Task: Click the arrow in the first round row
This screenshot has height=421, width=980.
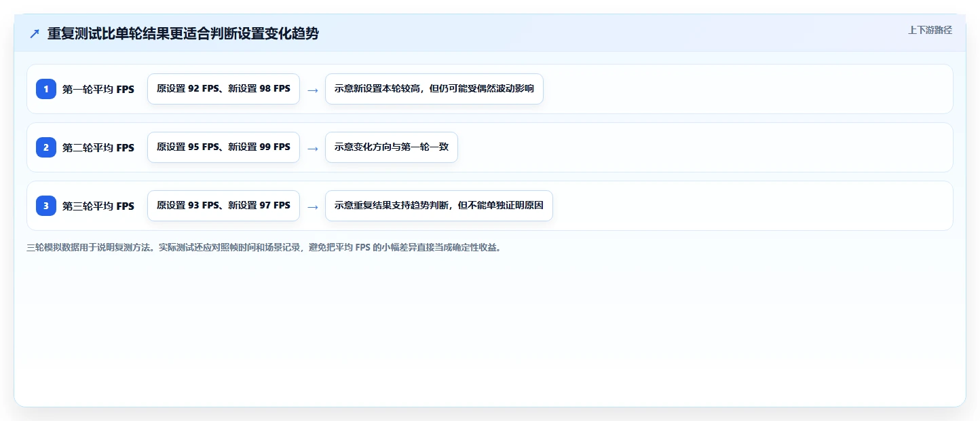Action: click(312, 90)
